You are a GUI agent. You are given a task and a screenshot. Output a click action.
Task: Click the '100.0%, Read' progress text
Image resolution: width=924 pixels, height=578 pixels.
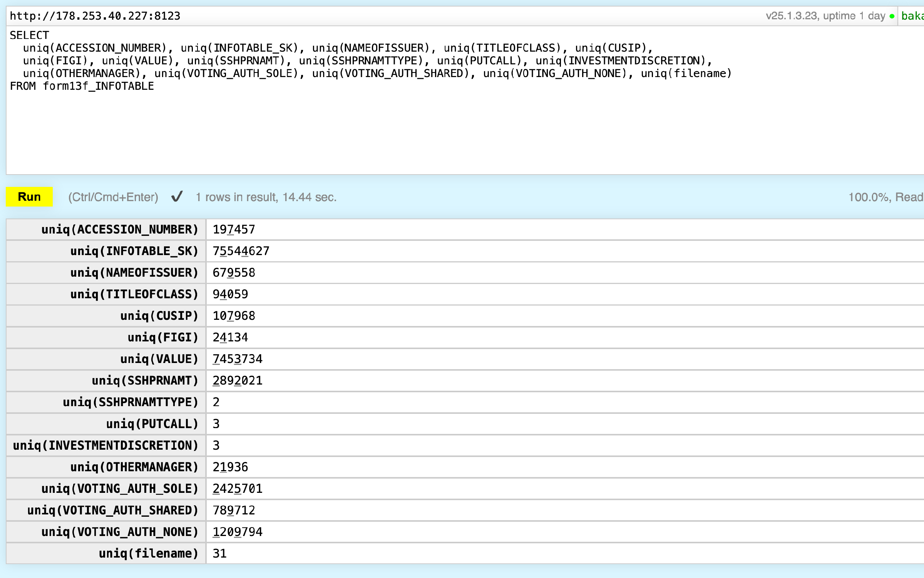point(885,197)
